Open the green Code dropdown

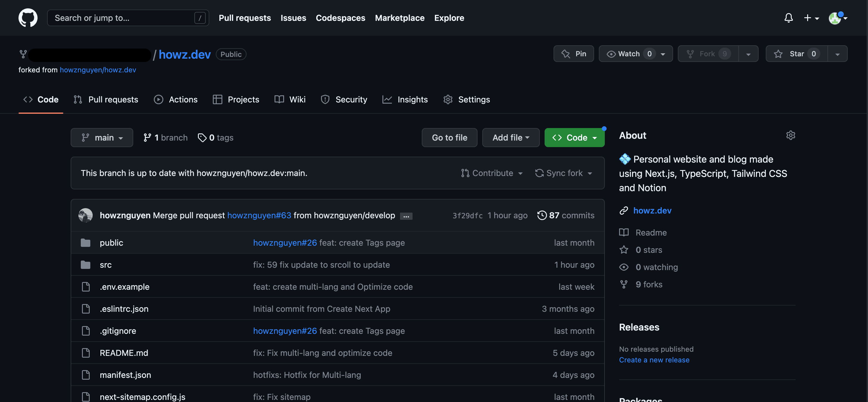coord(574,137)
